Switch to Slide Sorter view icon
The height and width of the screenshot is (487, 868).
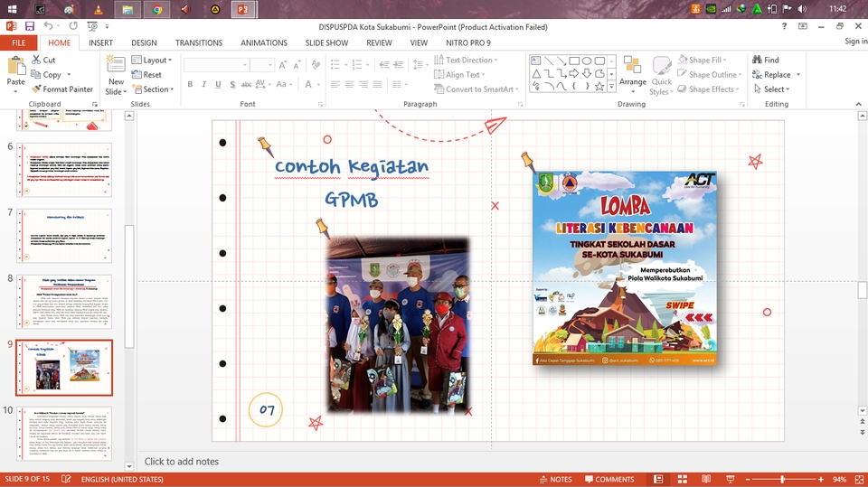tap(683, 479)
